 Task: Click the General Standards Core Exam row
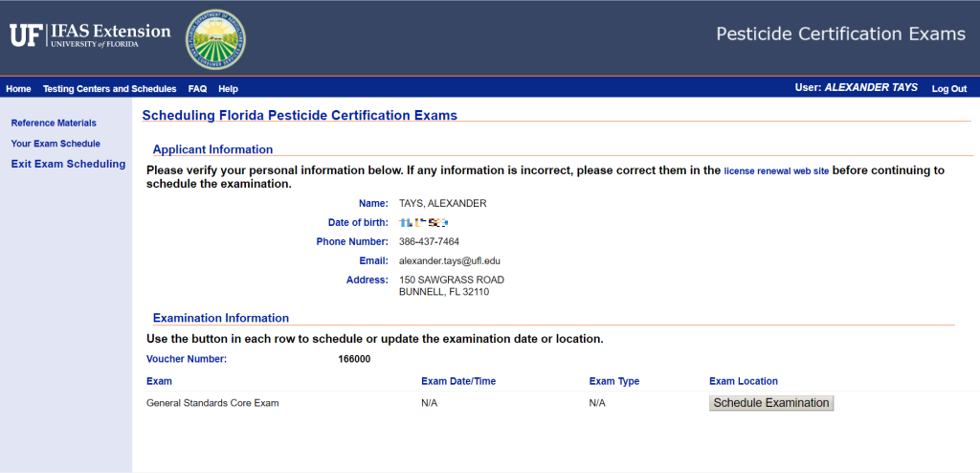point(212,403)
